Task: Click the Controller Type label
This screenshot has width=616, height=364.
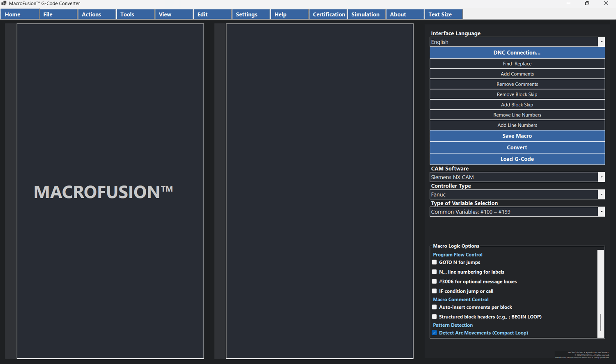Action: (x=451, y=186)
